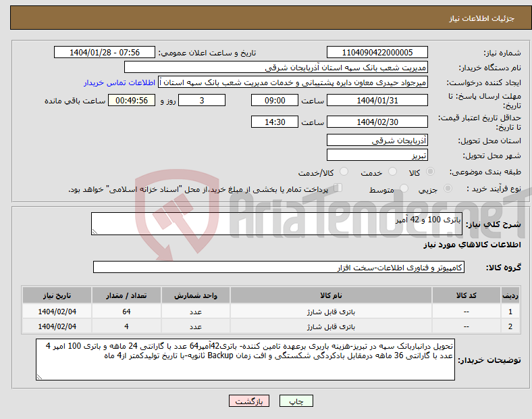Viewport: 532px width, 419px height.
Task: Click quantity 64 in row 1
Action: (x=126, y=312)
